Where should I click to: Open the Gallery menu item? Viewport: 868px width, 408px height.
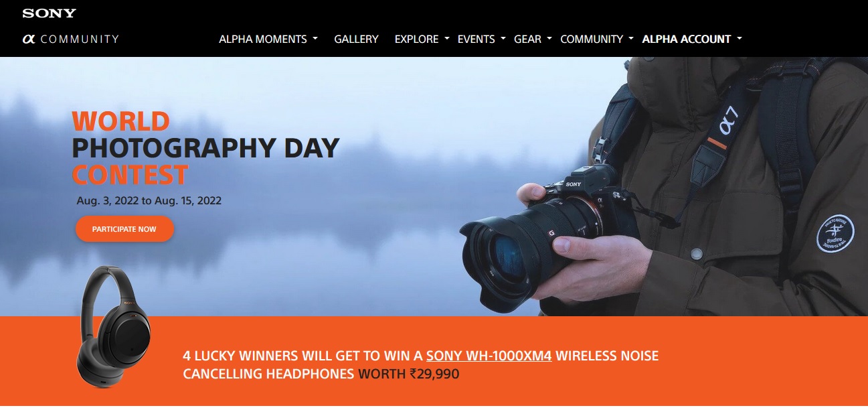coord(356,39)
